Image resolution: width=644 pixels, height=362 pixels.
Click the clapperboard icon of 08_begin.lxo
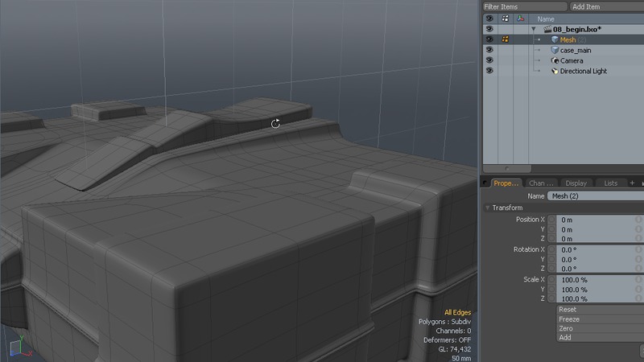547,29
